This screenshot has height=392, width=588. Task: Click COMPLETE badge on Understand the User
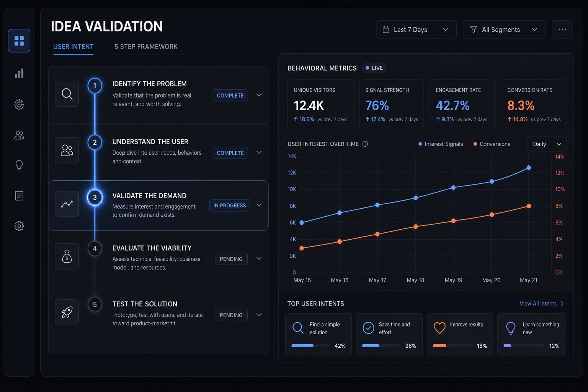point(230,153)
